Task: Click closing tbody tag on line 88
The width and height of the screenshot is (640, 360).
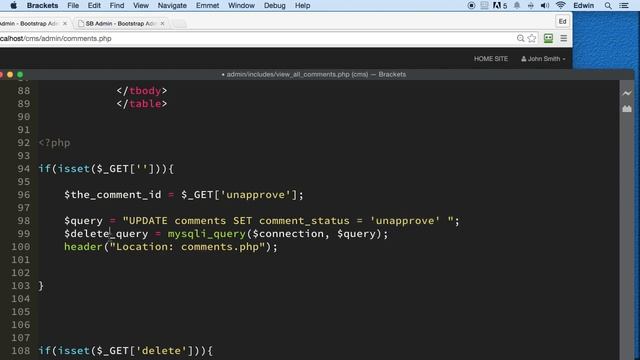Action: pyautogui.click(x=142, y=91)
